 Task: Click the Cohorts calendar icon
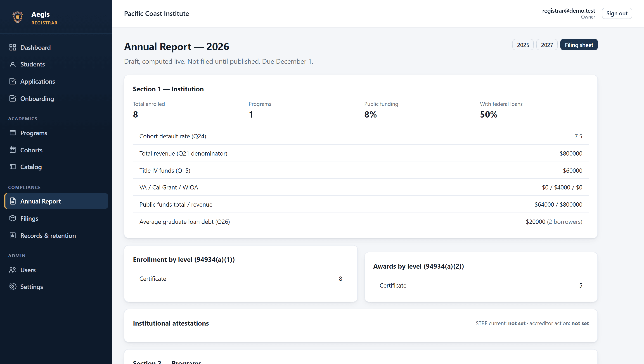tap(12, 150)
